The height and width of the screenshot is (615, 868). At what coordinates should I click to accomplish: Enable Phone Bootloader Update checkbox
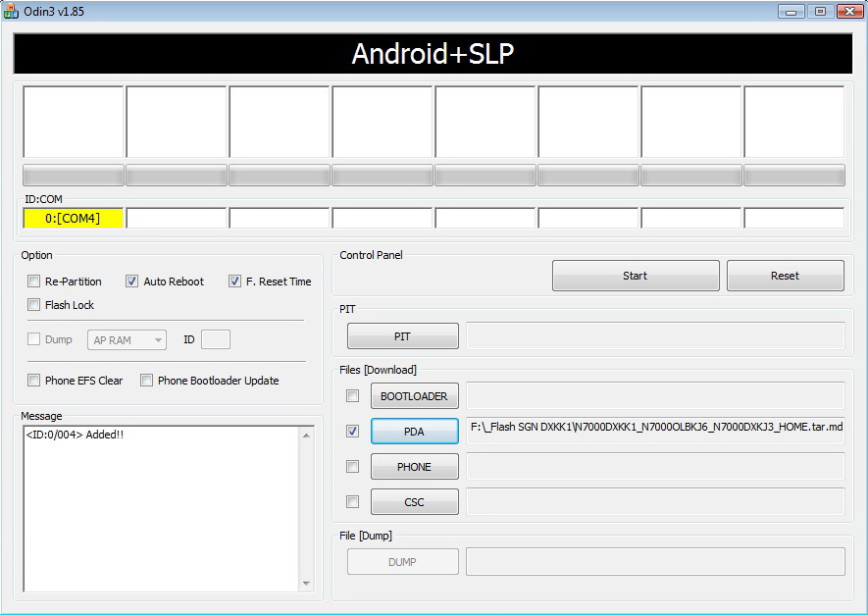(x=146, y=381)
